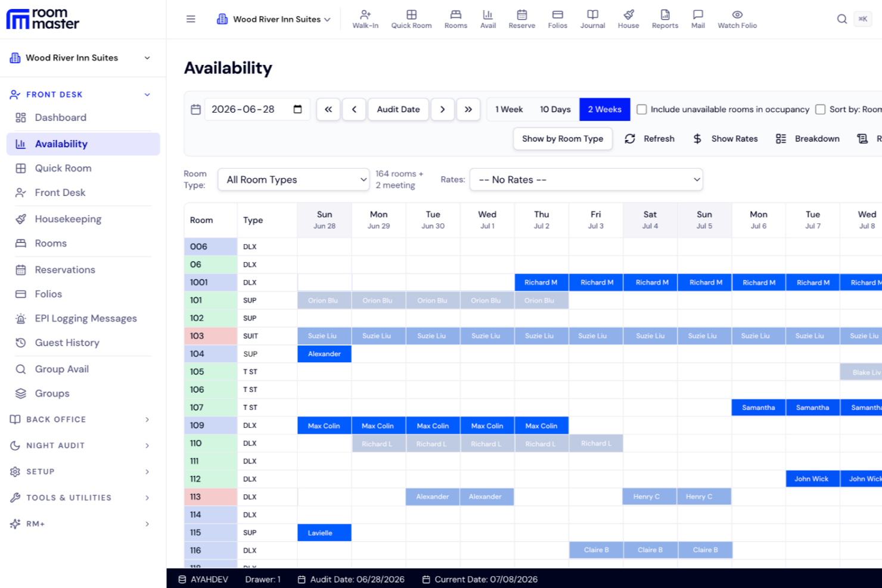Switch to the 1 Week view
The width and height of the screenshot is (882, 588).
[x=509, y=110]
